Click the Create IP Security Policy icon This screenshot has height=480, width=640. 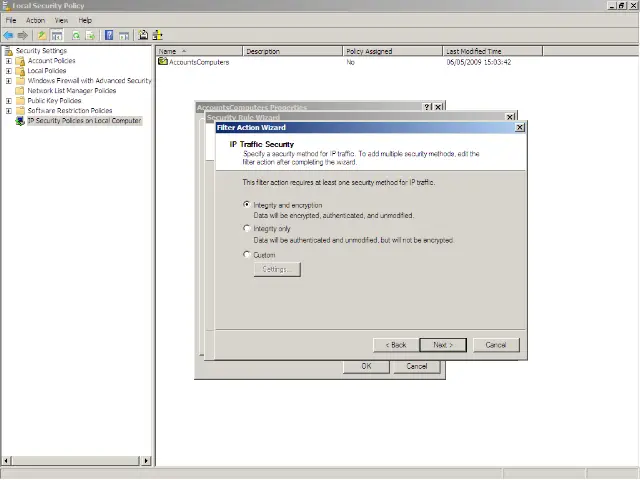143,35
